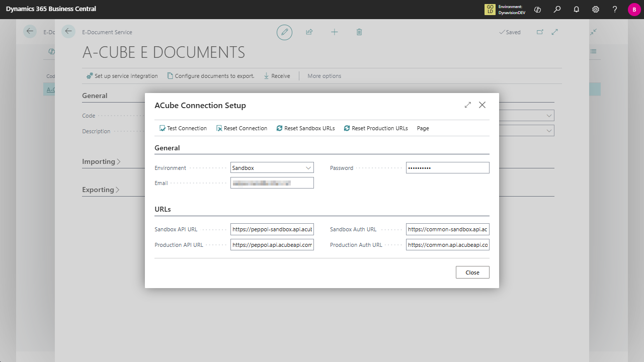Click the search magnifier in top bar
This screenshot has width=644, height=362.
tap(557, 10)
